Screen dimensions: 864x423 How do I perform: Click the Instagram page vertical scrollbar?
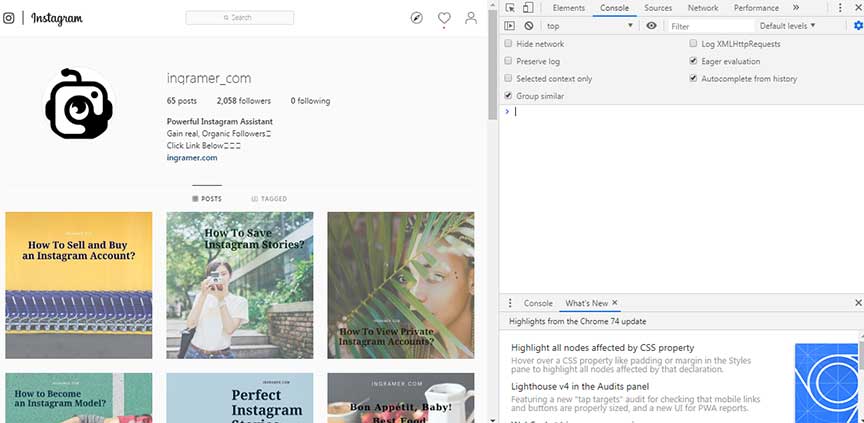click(x=493, y=66)
